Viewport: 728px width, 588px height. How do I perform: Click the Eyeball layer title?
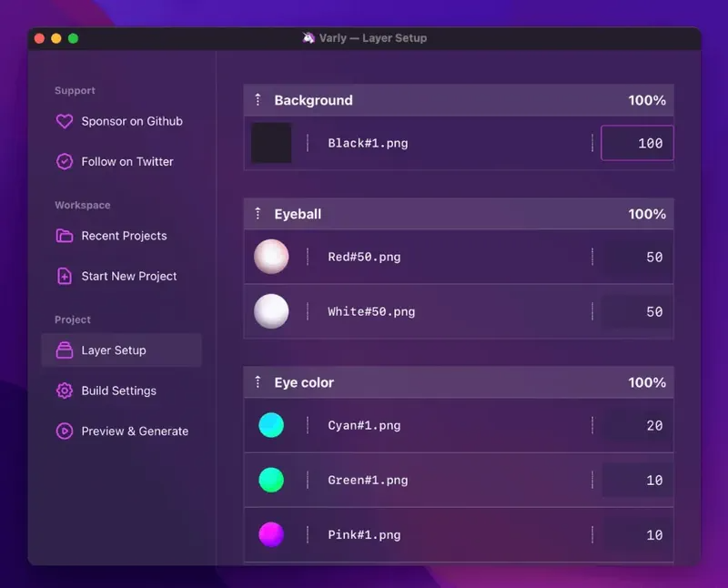pyautogui.click(x=298, y=214)
